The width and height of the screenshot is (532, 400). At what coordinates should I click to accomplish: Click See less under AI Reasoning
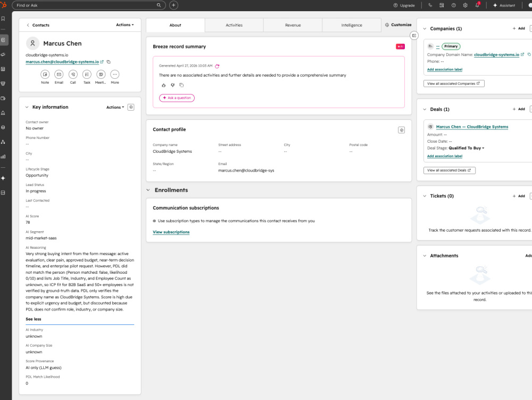click(x=33, y=319)
